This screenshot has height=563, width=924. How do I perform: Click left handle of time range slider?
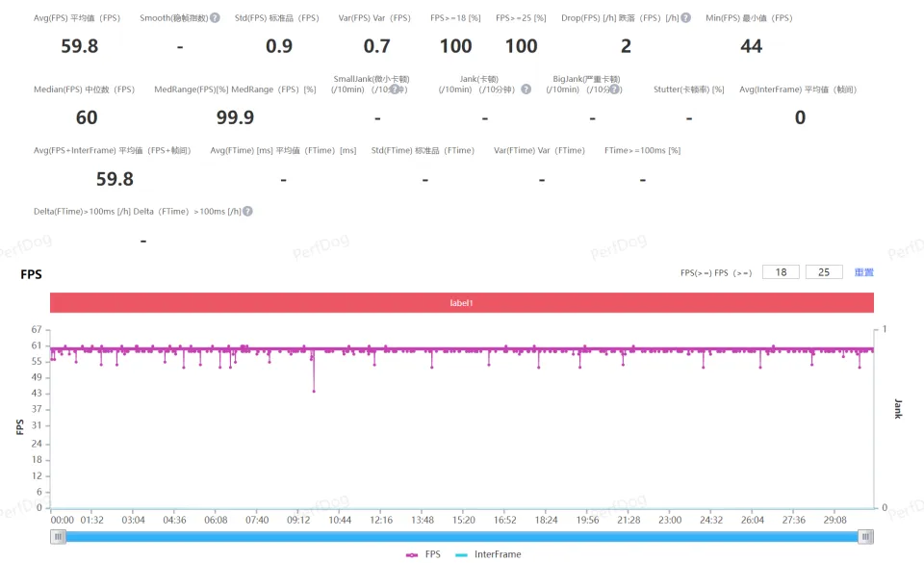59,537
